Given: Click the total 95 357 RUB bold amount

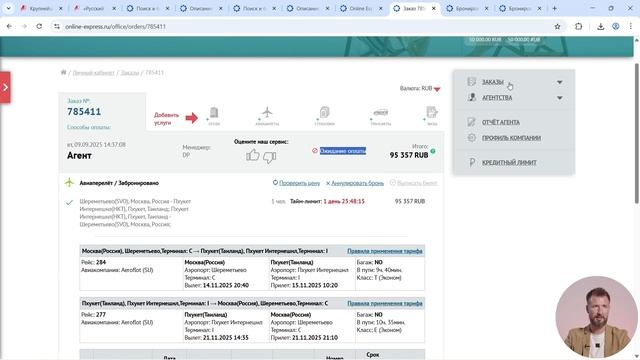Looking at the screenshot, I should coord(409,155).
